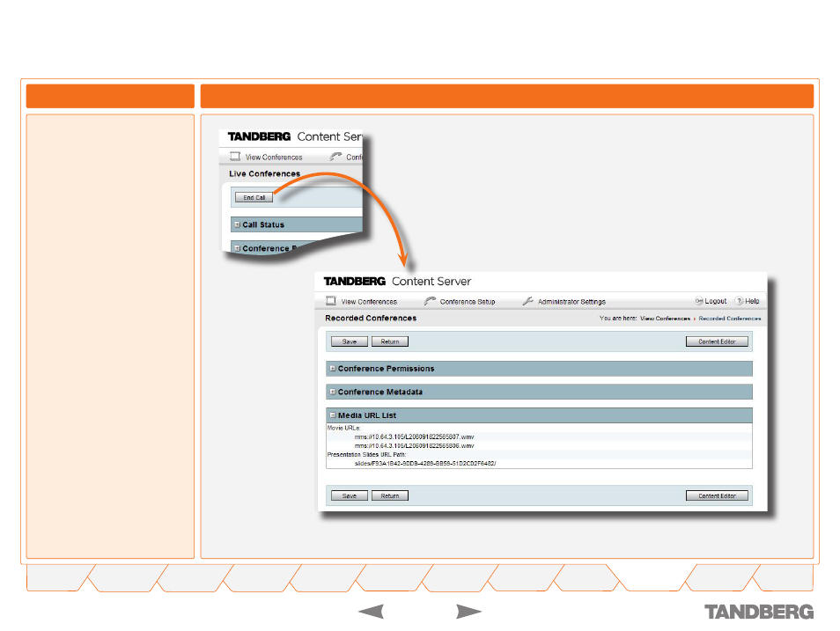Click Save in the lower button bar
Viewport: 840px width, 631px height.
point(350,495)
